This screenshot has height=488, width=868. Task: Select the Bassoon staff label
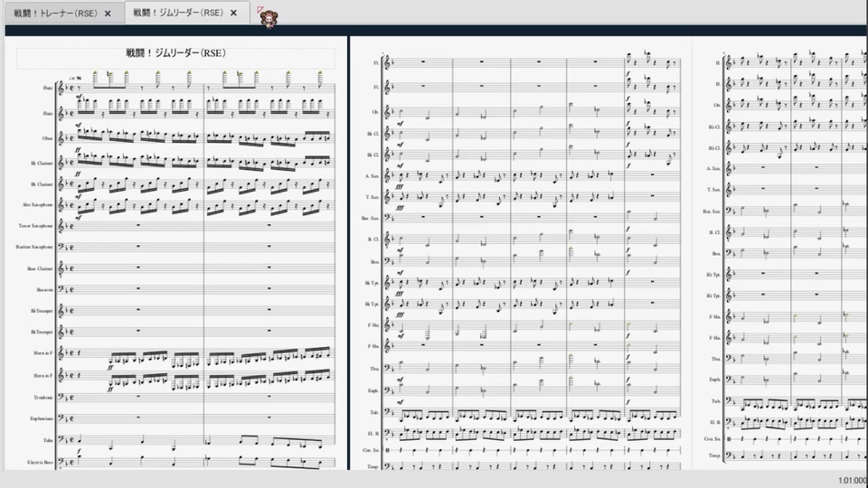pyautogui.click(x=45, y=289)
